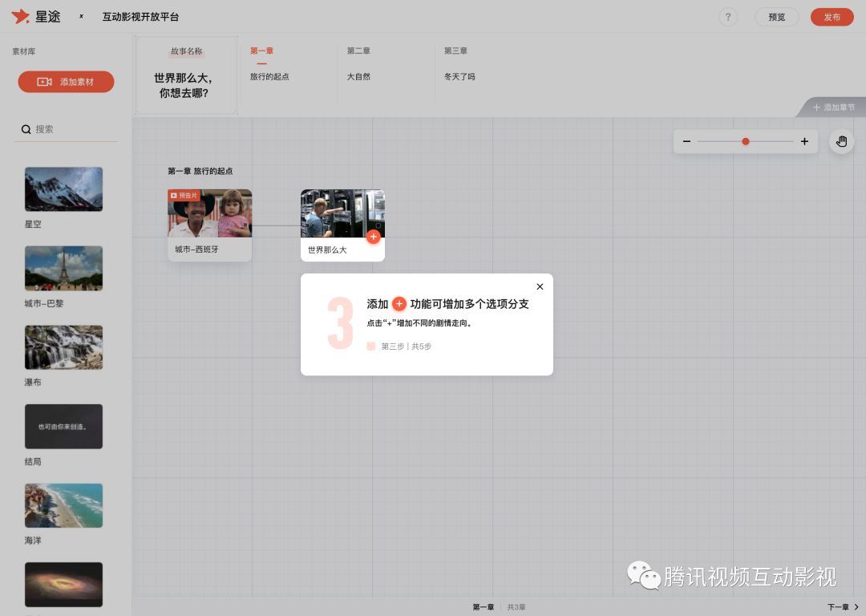Click the help question mark icon
866x616 pixels.
727,17
